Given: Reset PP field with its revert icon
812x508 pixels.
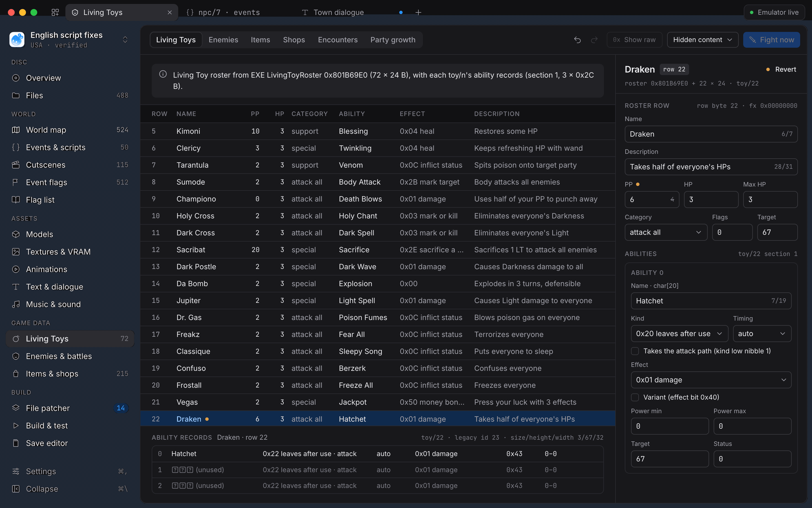Looking at the screenshot, I should (672, 200).
